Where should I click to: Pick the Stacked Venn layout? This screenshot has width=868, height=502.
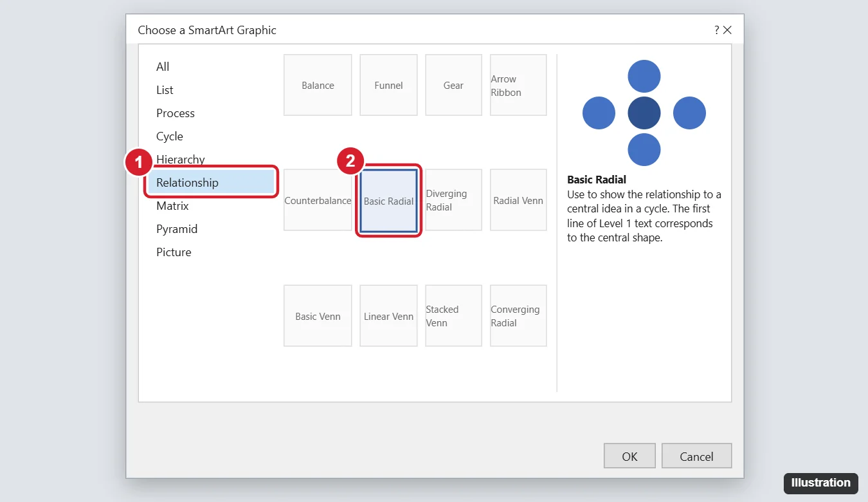pyautogui.click(x=453, y=316)
